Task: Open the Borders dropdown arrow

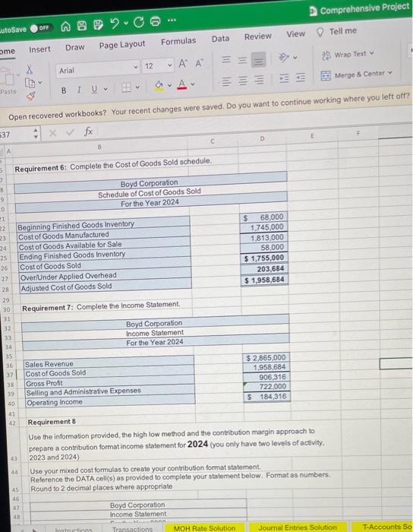Action: click(x=137, y=87)
